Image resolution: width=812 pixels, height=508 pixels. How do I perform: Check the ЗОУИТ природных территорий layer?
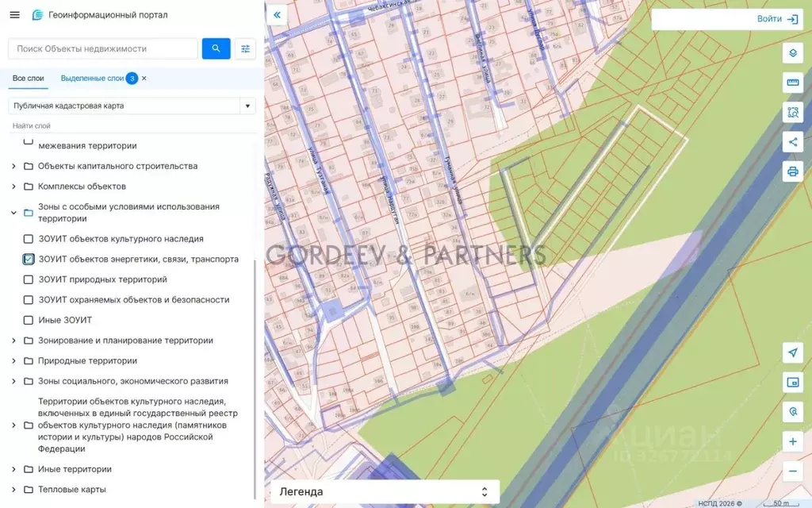pos(29,279)
